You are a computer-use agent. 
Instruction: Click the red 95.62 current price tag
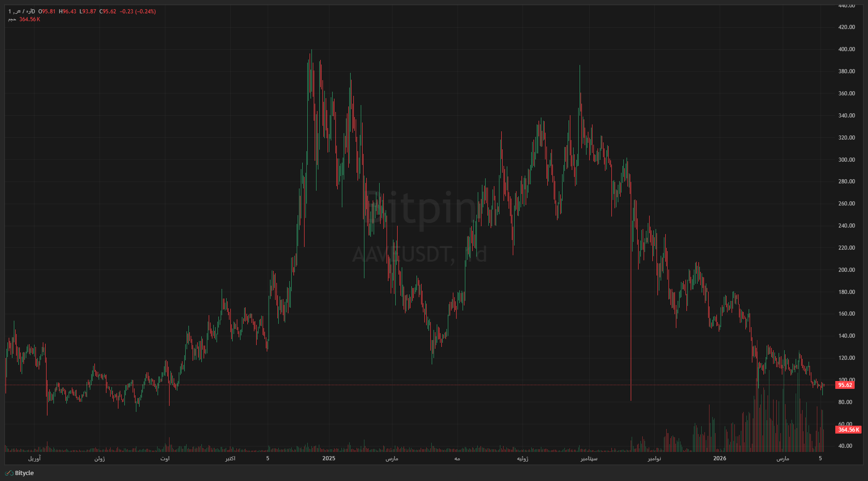coord(845,385)
